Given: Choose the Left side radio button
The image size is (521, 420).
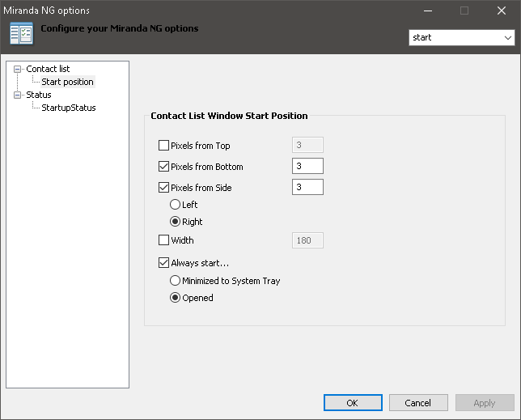Looking at the screenshot, I should pos(175,205).
